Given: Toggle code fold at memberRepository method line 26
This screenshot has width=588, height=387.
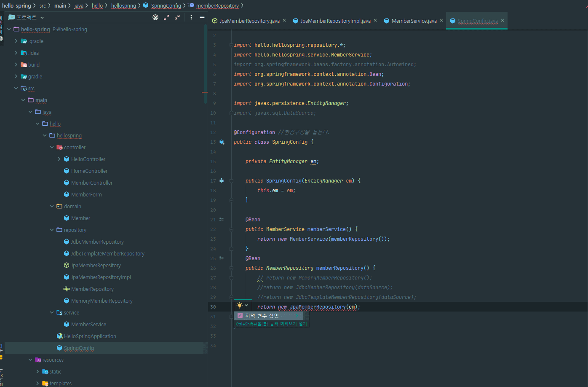Looking at the screenshot, I should pos(231,268).
